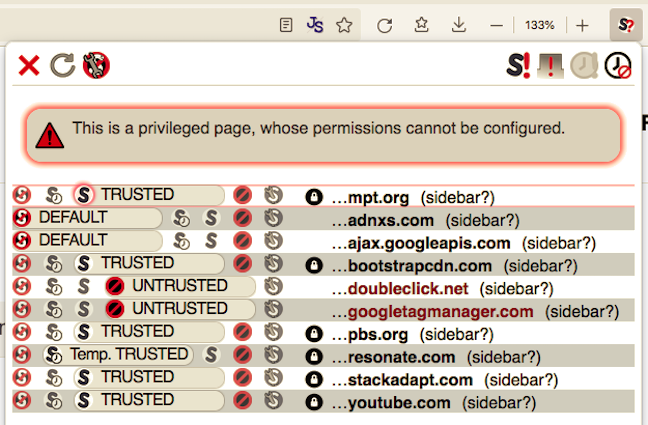Open NoScript options via the wrench icon
Screen dimensions: 648x425
click(x=96, y=65)
